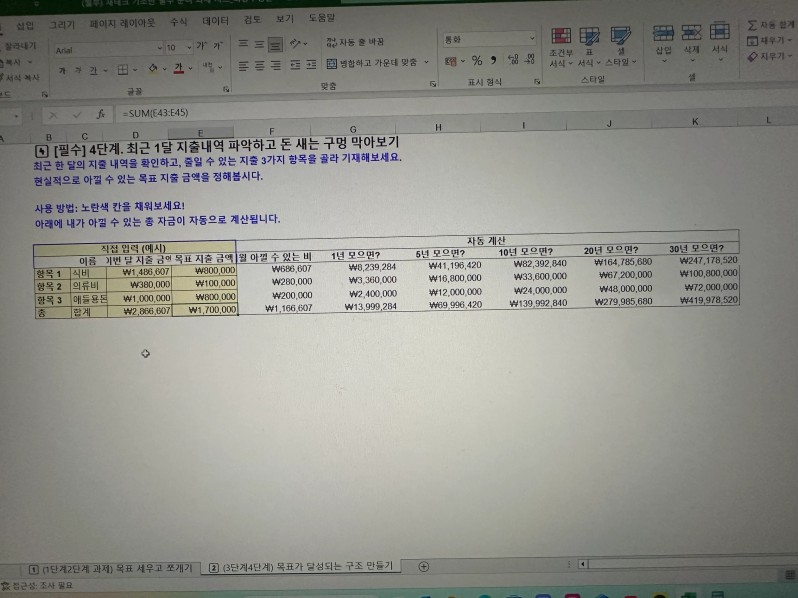This screenshot has height=598, width=798.
Task: Switch to sheet (1단계2단계 과제) 목표 세우고 쪼개기
Action: point(111,568)
